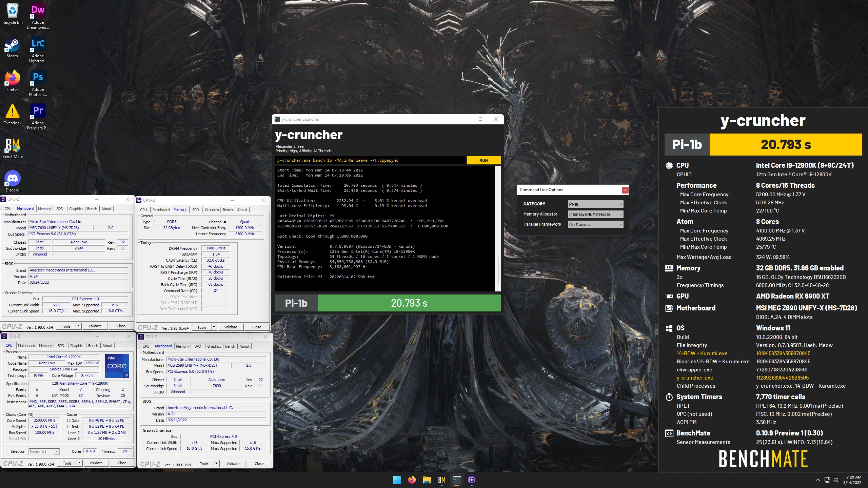The height and width of the screenshot is (488, 868).
Task: Click the network icon in system tray
Action: pos(827,480)
